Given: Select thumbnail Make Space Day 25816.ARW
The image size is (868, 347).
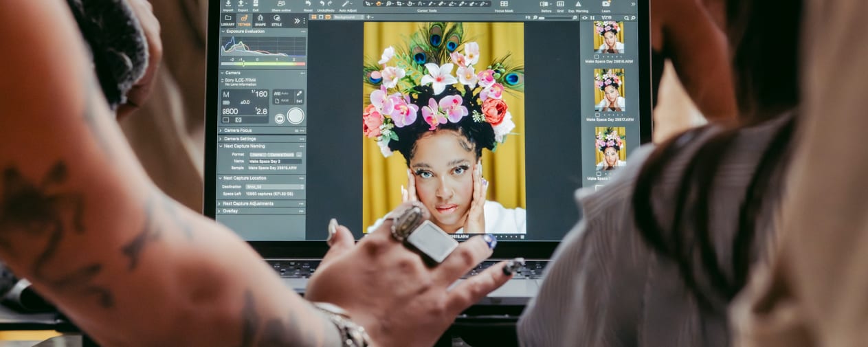Looking at the screenshot, I should pyautogui.click(x=608, y=37).
